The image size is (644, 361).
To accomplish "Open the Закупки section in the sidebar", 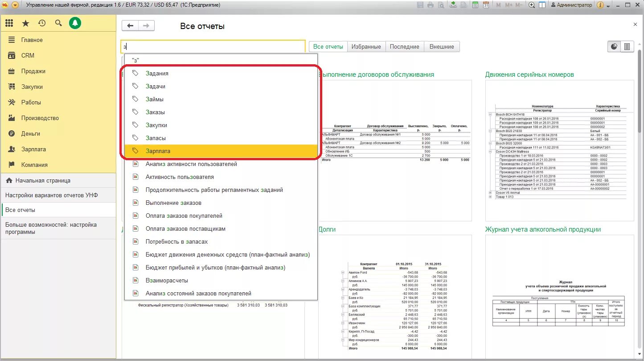I will 58,87.
